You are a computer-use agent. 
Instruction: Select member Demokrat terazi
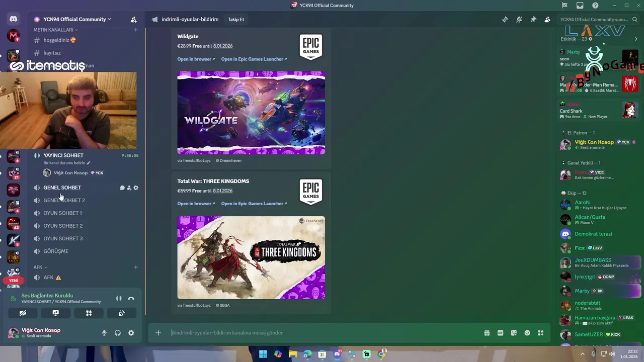point(600,234)
